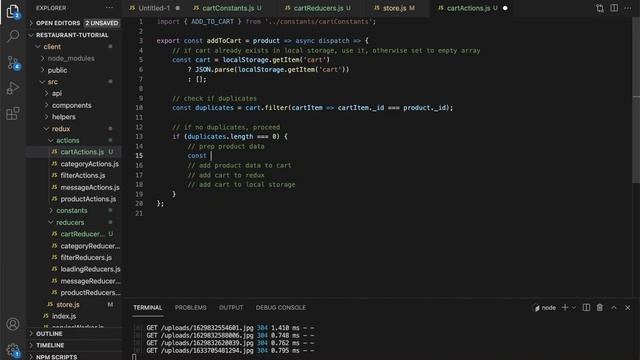Open Explorer more actions ellipsis
This screenshot has width=640, height=360.
(x=109, y=8)
